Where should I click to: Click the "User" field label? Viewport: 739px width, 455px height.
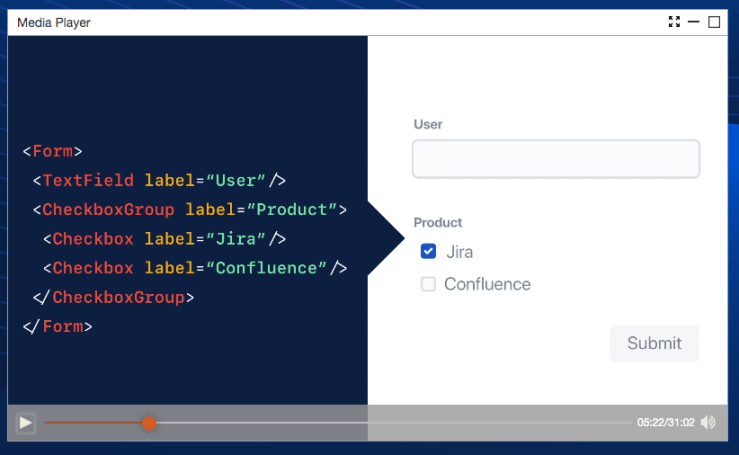coord(428,124)
